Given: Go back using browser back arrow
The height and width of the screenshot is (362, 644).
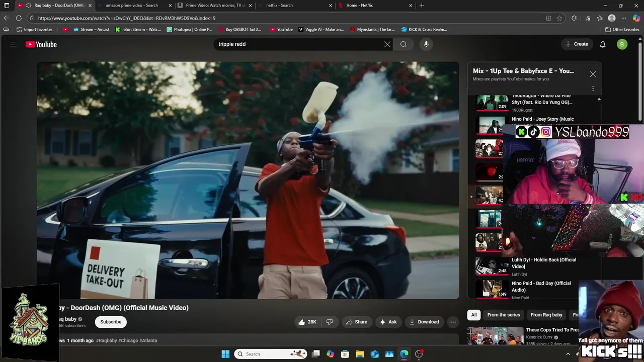Looking at the screenshot, I should (7, 18).
